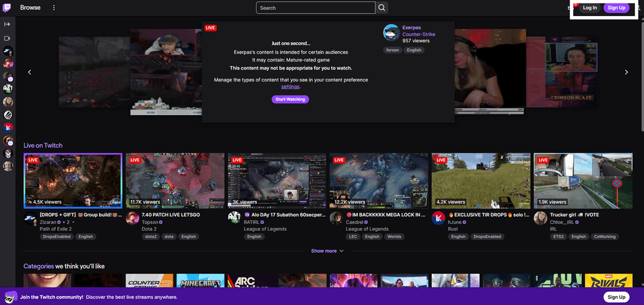
Task: Expand Show more live channels
Action: pos(327,251)
